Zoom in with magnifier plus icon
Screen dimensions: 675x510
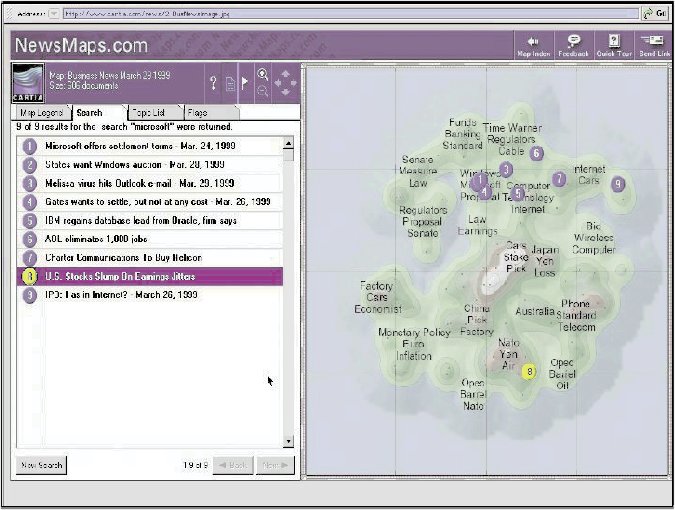(263, 74)
